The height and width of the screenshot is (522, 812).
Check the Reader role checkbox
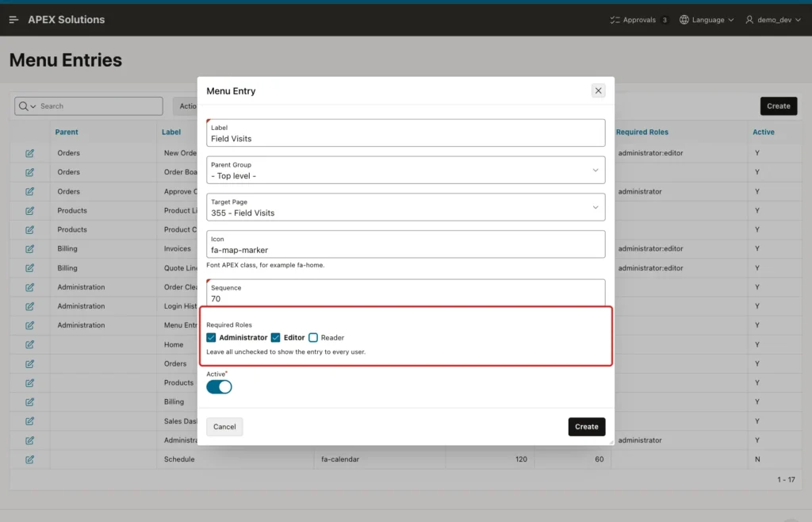(x=313, y=338)
